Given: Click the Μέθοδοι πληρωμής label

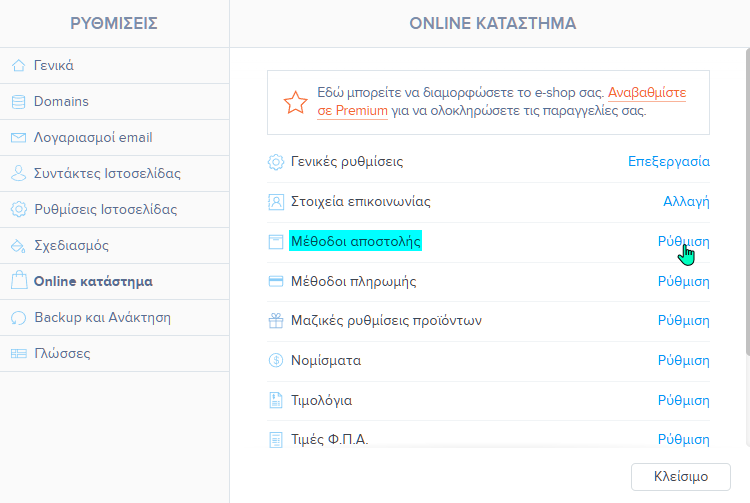Looking at the screenshot, I should tap(353, 281).
